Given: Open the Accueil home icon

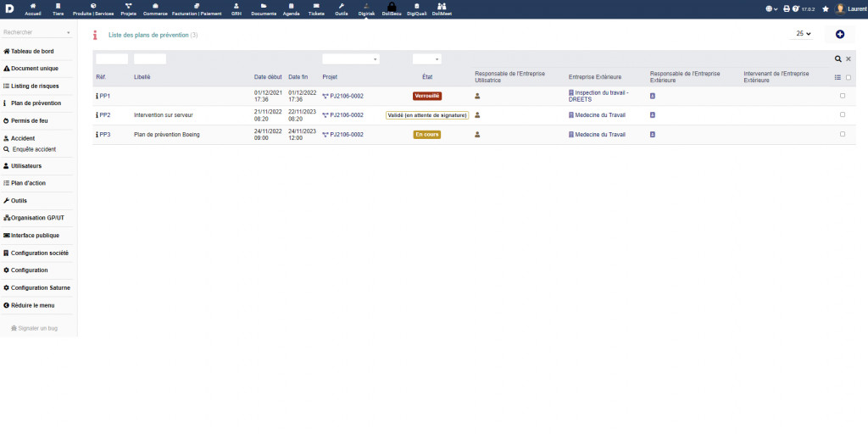Looking at the screenshot, I should click(x=33, y=6).
